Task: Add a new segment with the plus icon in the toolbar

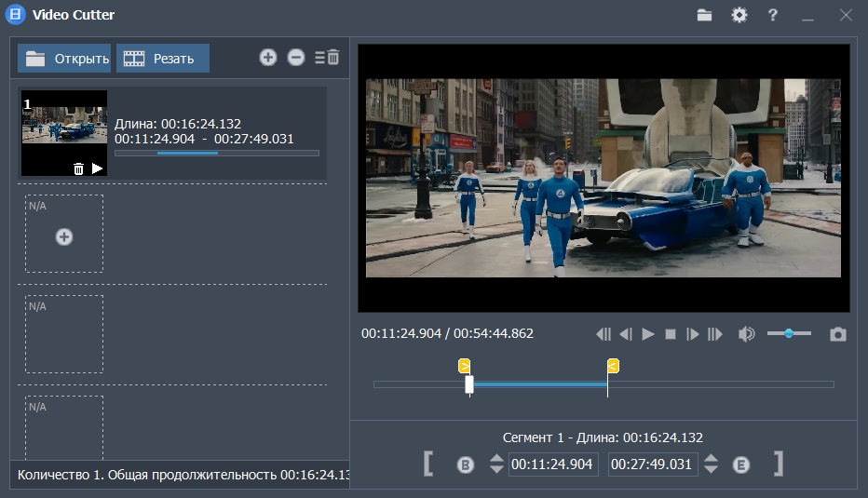Action: tap(268, 58)
